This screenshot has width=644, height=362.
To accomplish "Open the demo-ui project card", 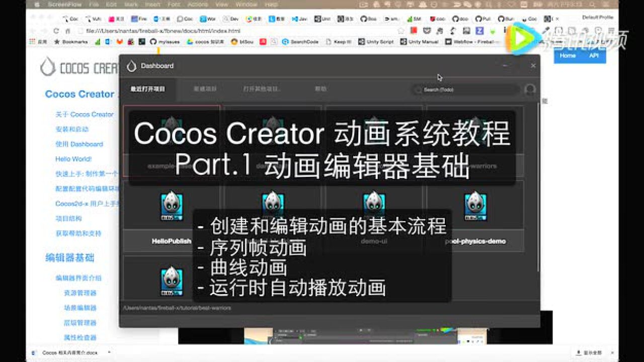I will tap(374, 216).
